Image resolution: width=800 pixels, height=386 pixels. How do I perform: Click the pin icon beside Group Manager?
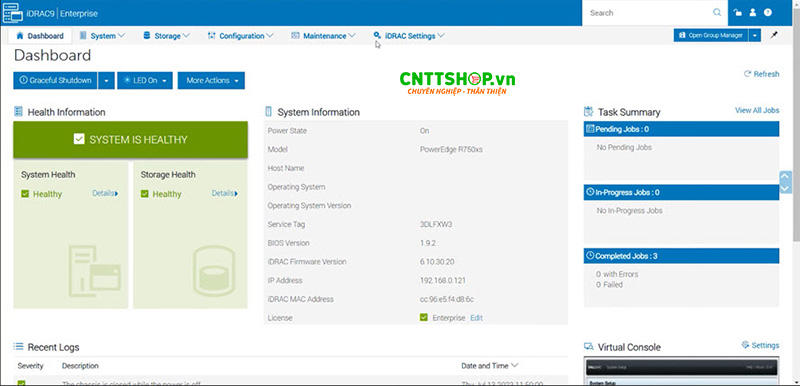[774, 35]
